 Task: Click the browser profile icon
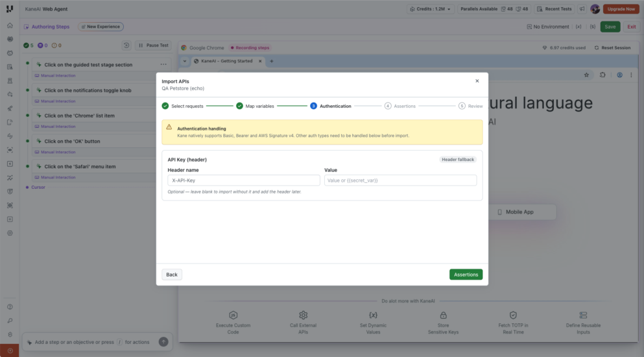[x=619, y=75]
